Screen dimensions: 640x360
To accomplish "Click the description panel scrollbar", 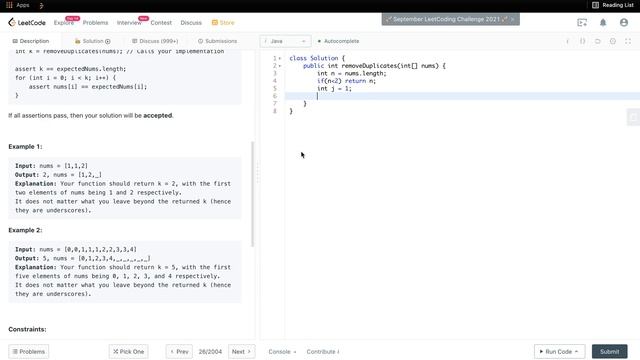I will click(x=253, y=194).
